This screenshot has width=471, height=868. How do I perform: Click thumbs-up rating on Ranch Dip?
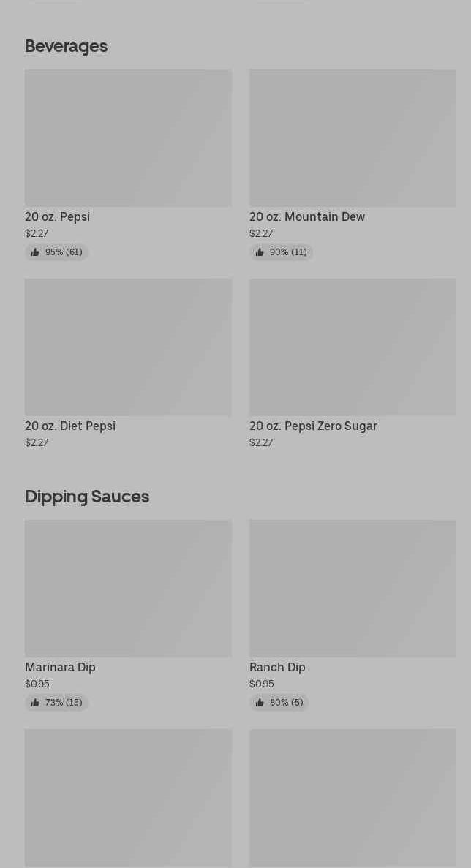(x=279, y=703)
